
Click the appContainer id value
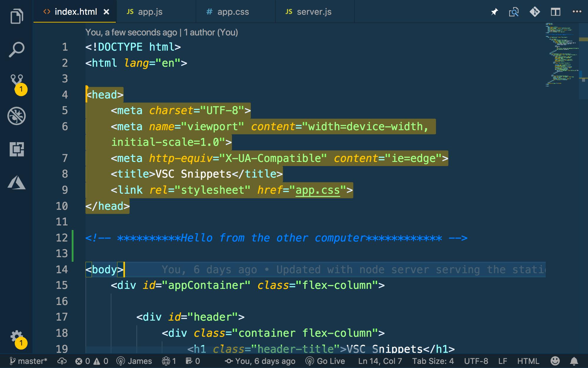click(206, 285)
